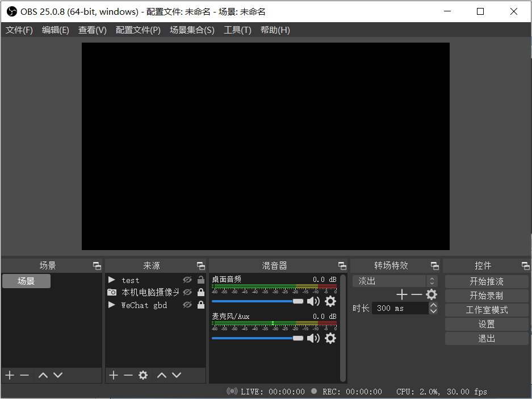532x399 pixels.
Task: Select the 场景 item in scenes list
Action: [27, 281]
